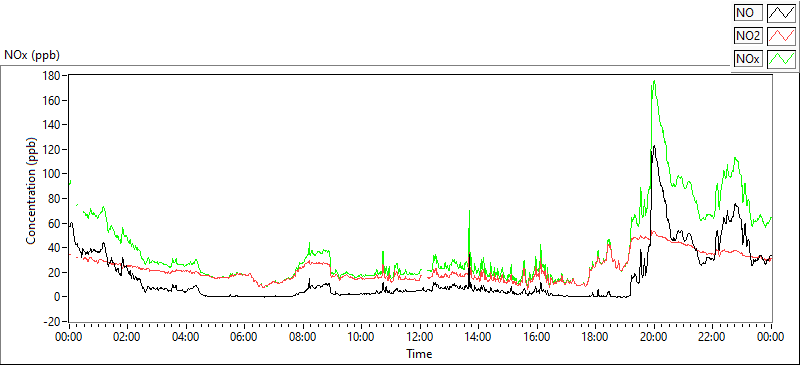Click the 0 y-axis tick label

58,297
